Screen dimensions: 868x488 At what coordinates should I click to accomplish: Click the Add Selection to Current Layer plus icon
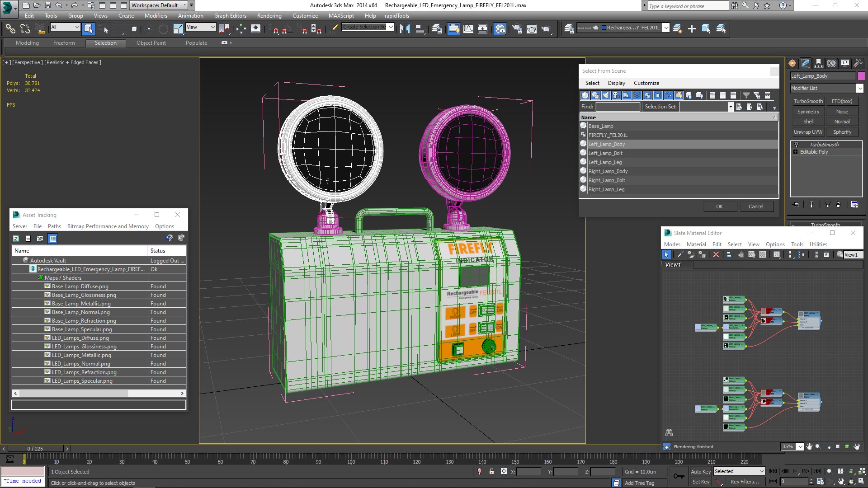point(692,29)
